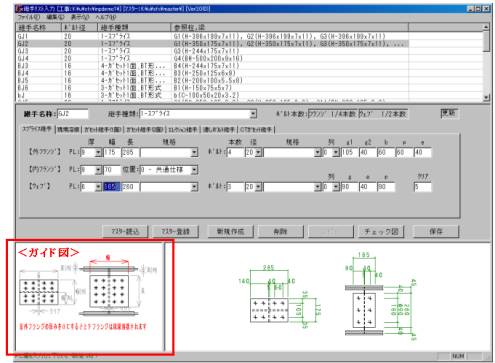Click the チェック図 button
Viewport: 495px width, 363px height.
point(381,231)
